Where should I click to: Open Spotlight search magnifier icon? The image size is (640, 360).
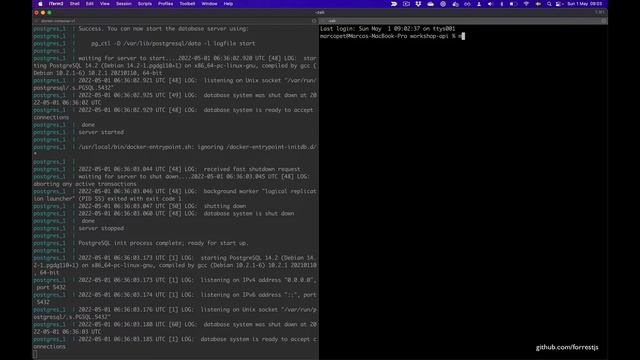pos(549,4)
